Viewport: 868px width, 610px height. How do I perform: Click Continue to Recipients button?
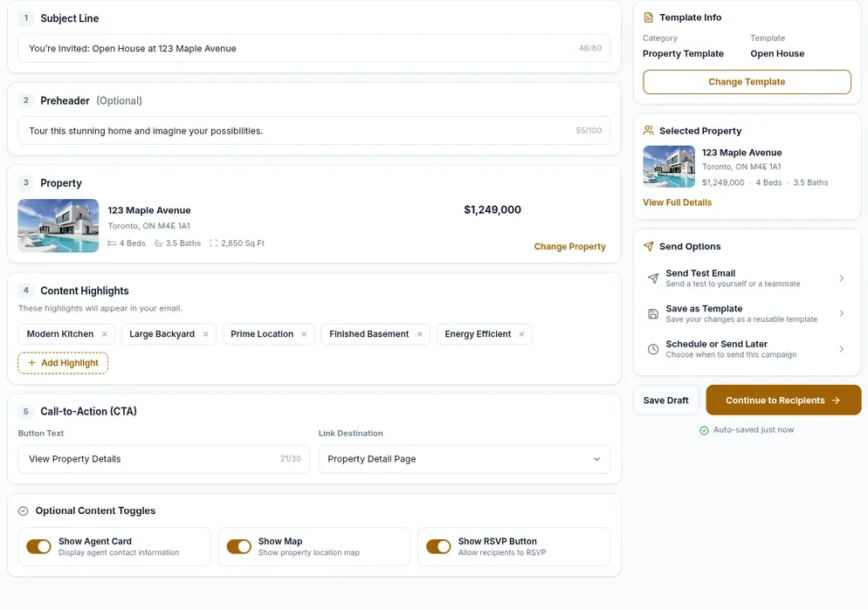(783, 401)
